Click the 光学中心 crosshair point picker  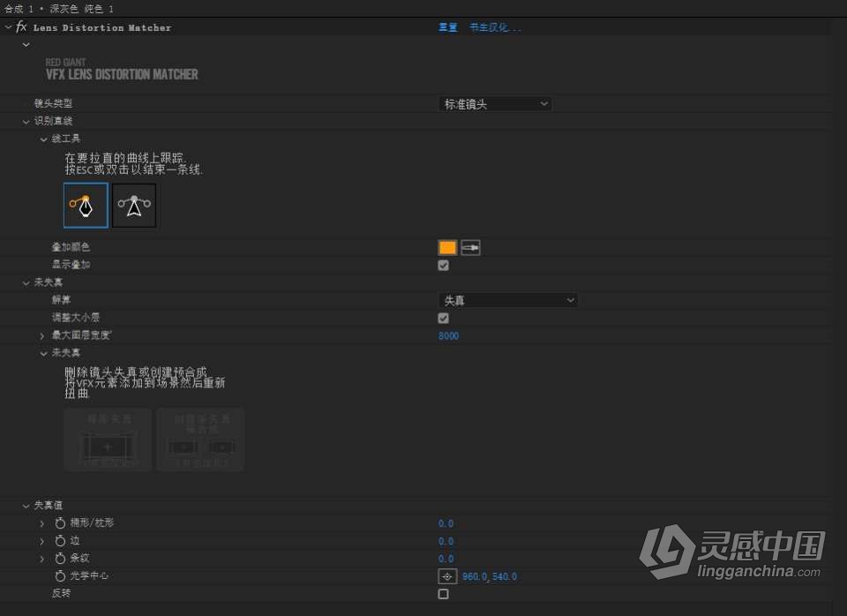[x=447, y=576]
